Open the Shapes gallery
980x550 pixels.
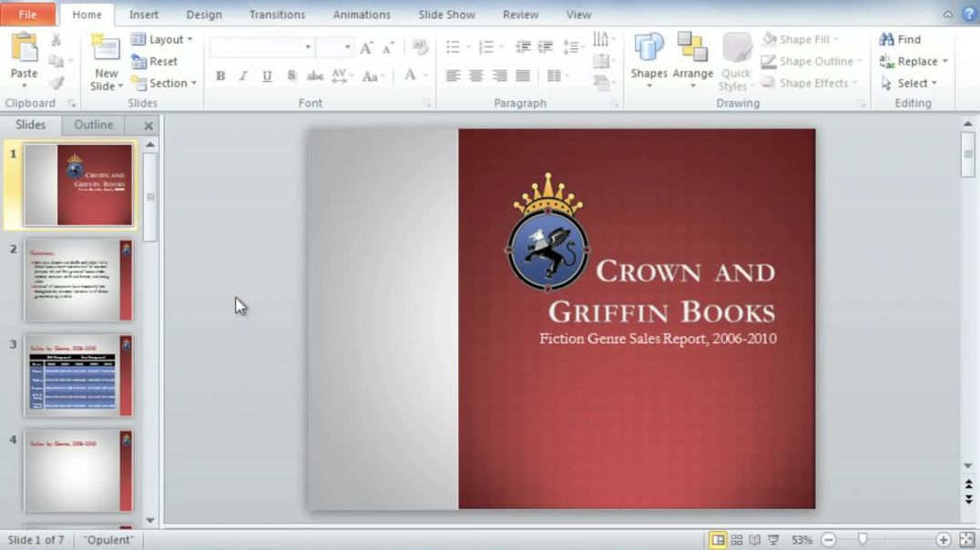point(648,61)
